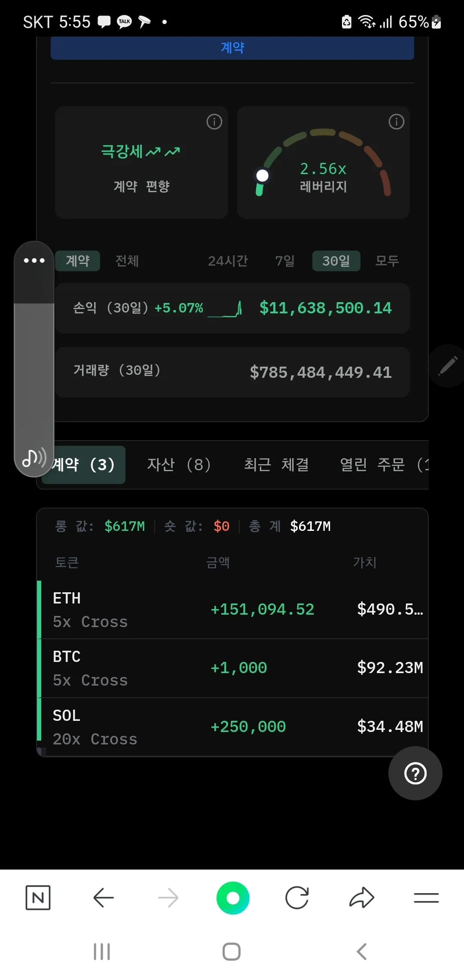This screenshot has height=980, width=464.
Task: Switch the filter to 전체
Action: point(127,261)
